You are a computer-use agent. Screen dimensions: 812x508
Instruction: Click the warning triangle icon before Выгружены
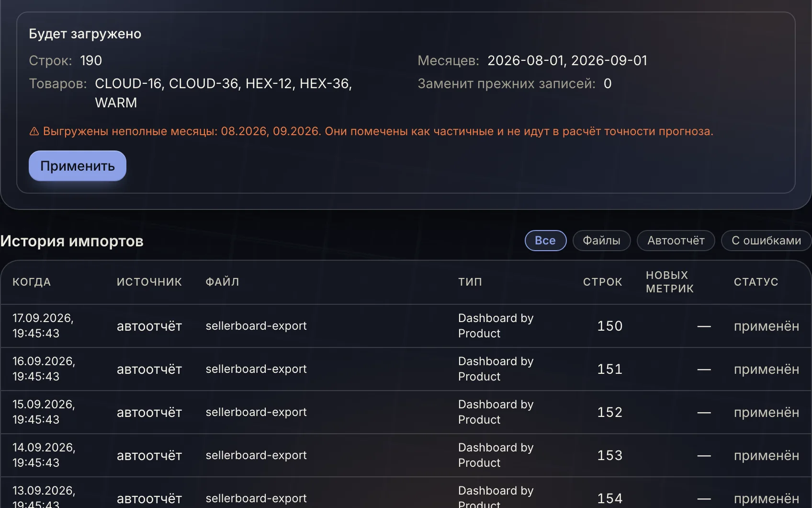34,131
